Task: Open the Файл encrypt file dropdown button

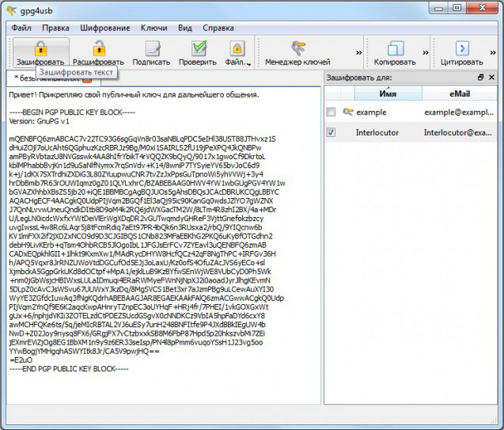Action: (x=237, y=52)
